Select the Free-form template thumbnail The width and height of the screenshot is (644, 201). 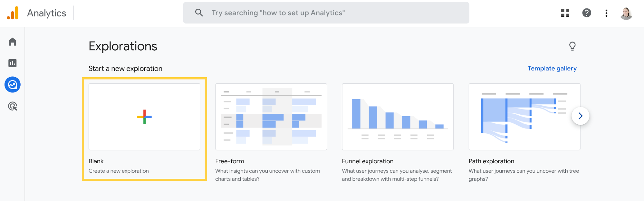point(271,117)
